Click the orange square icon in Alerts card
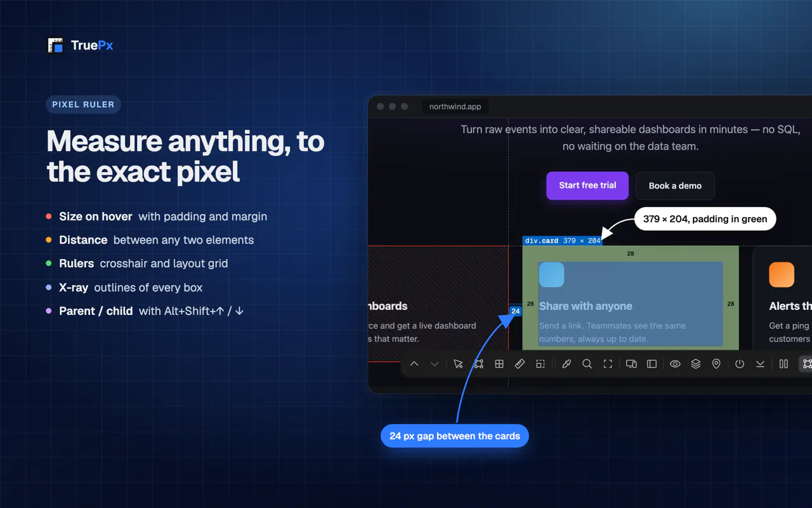Viewport: 812px width, 508px height. 782,275
